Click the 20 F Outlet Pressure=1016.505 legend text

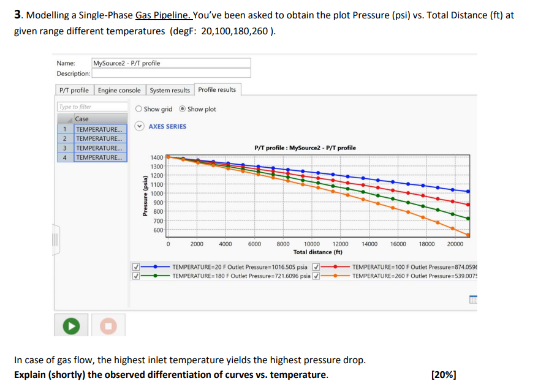tap(240, 267)
